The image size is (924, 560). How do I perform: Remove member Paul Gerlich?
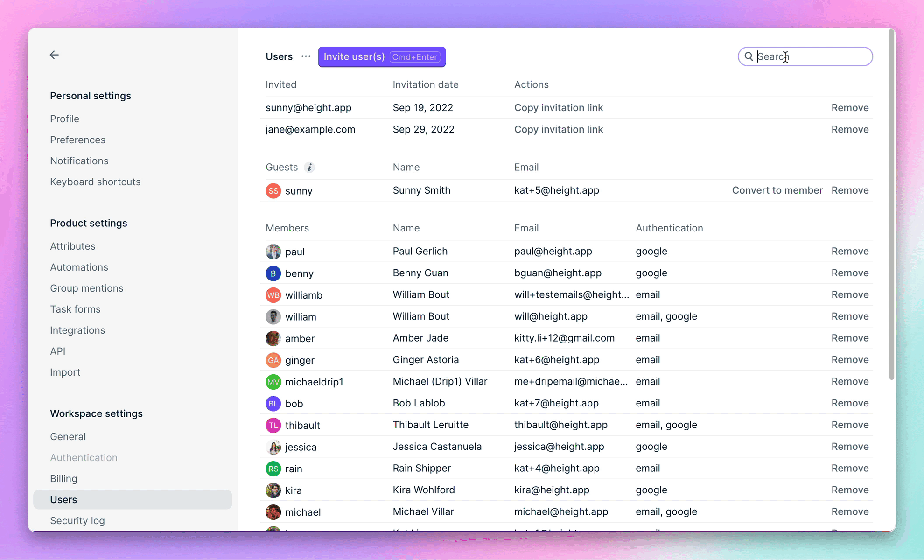(850, 251)
